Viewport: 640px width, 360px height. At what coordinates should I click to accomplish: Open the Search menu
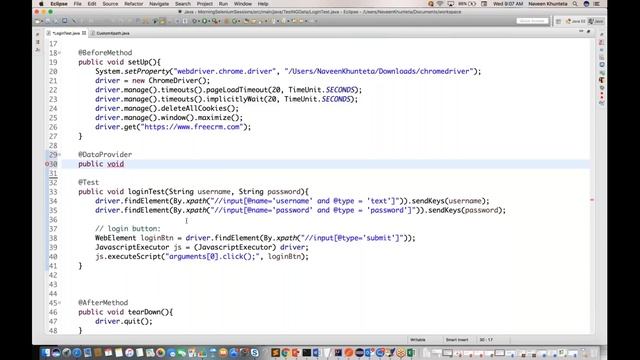[x=183, y=4]
